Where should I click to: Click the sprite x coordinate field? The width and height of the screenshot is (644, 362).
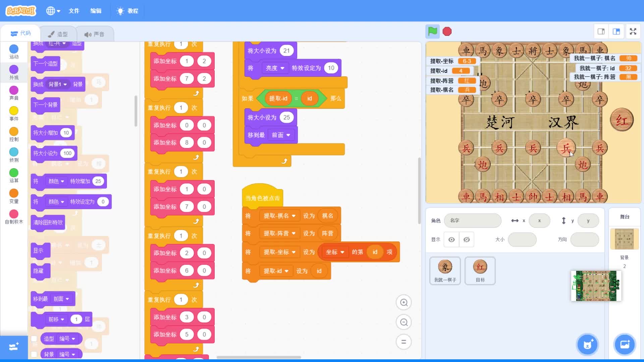pos(539,221)
